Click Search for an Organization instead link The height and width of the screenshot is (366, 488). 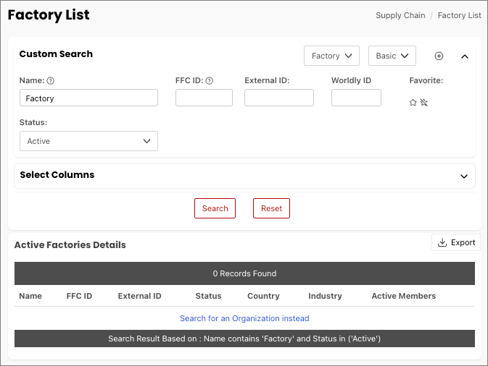point(244,318)
